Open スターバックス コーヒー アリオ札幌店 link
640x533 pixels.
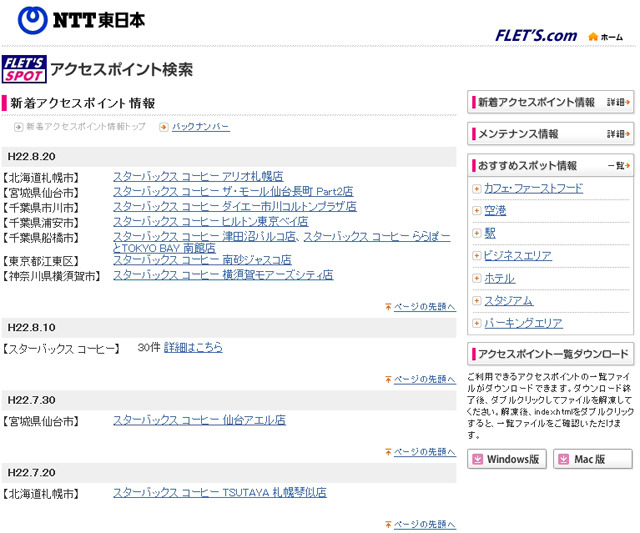coord(198,176)
